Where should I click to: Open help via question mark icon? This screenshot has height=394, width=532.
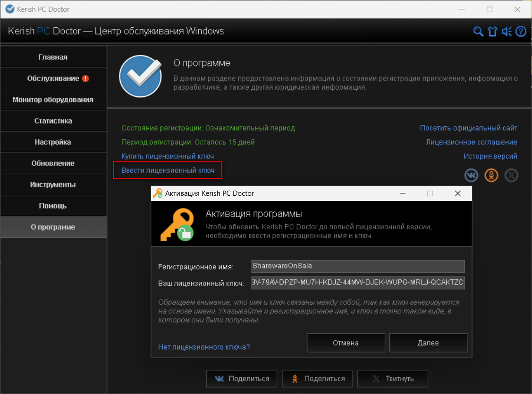point(521,32)
